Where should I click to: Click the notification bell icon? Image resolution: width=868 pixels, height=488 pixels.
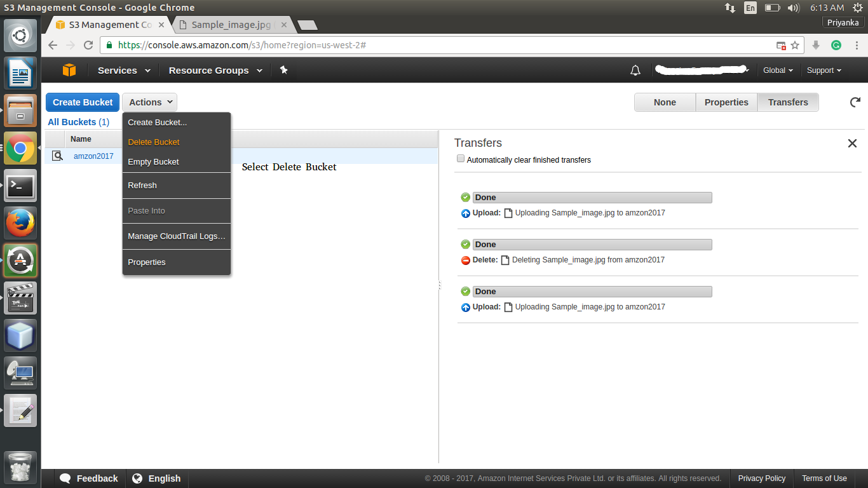635,70
